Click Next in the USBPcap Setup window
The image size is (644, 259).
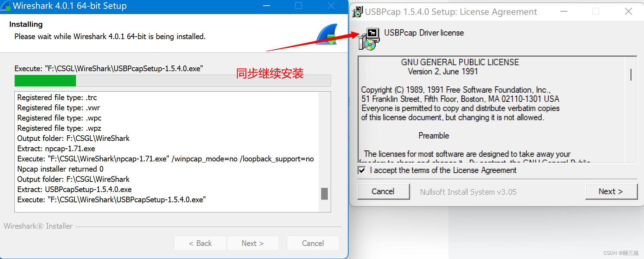point(611,191)
